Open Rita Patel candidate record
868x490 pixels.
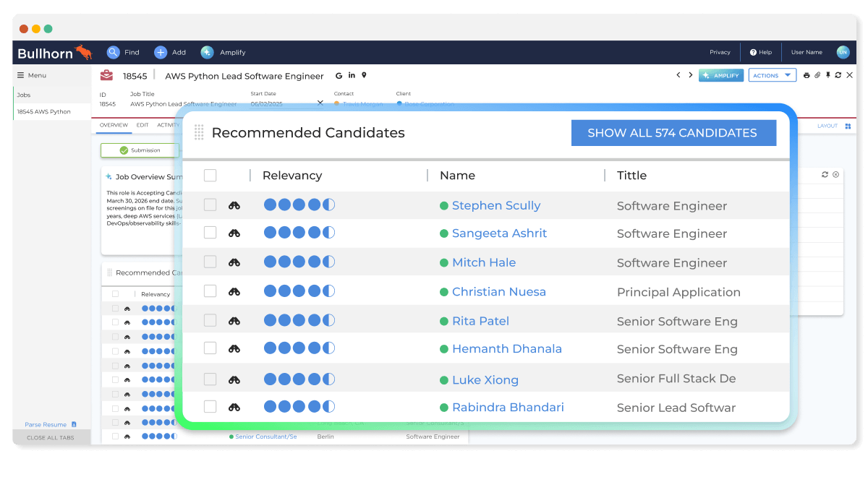click(480, 321)
